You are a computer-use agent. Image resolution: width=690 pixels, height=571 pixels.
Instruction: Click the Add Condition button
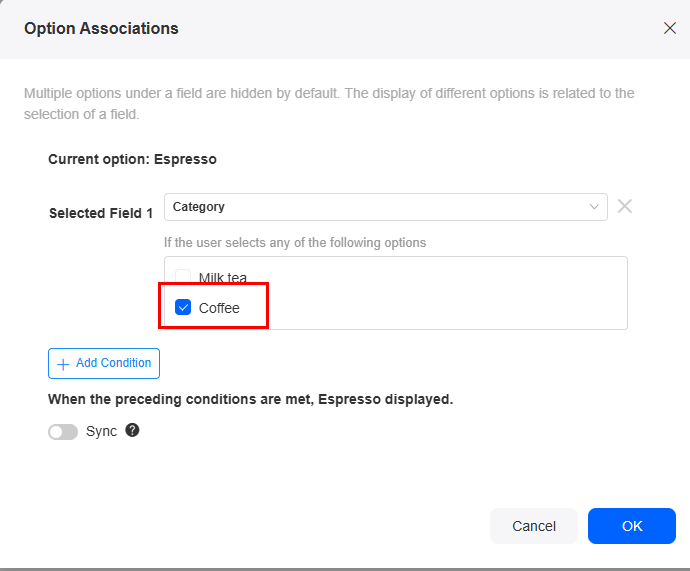(104, 363)
